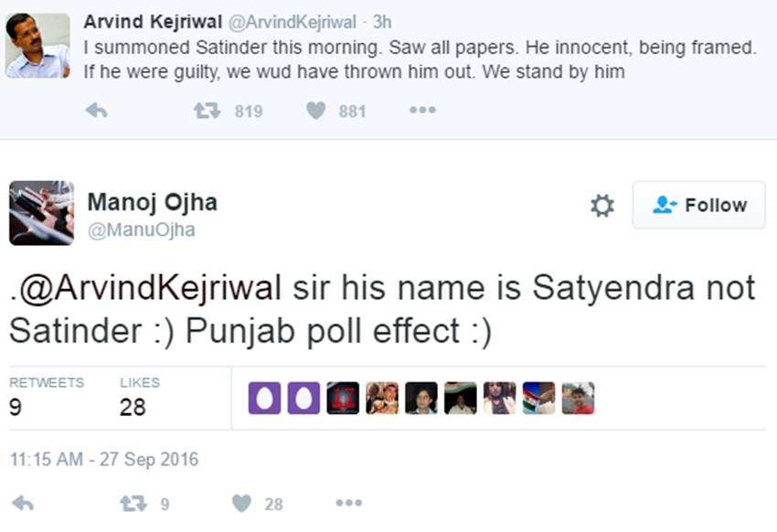Like Manoj Ojha's tweet
The width and height of the screenshot is (777, 532).
tap(240, 503)
